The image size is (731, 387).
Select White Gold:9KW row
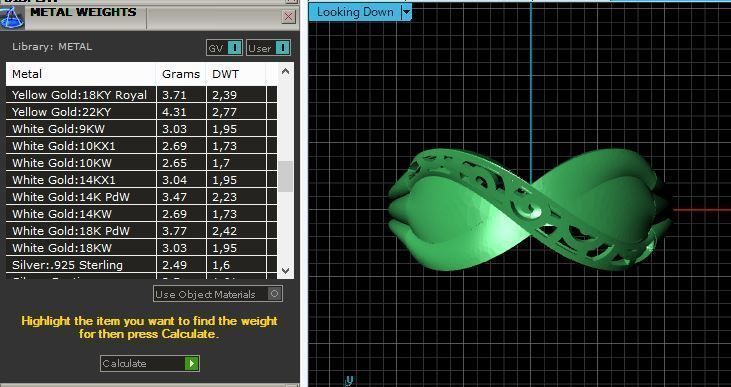coord(141,129)
